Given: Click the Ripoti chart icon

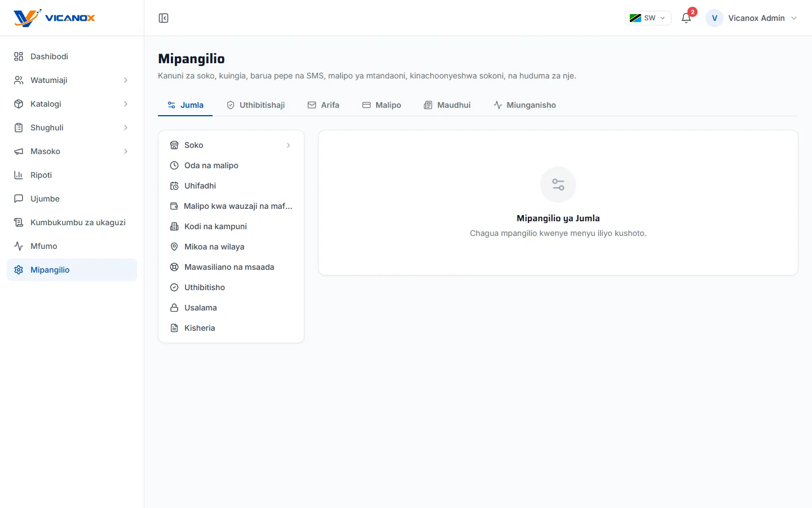Looking at the screenshot, I should coord(19,175).
